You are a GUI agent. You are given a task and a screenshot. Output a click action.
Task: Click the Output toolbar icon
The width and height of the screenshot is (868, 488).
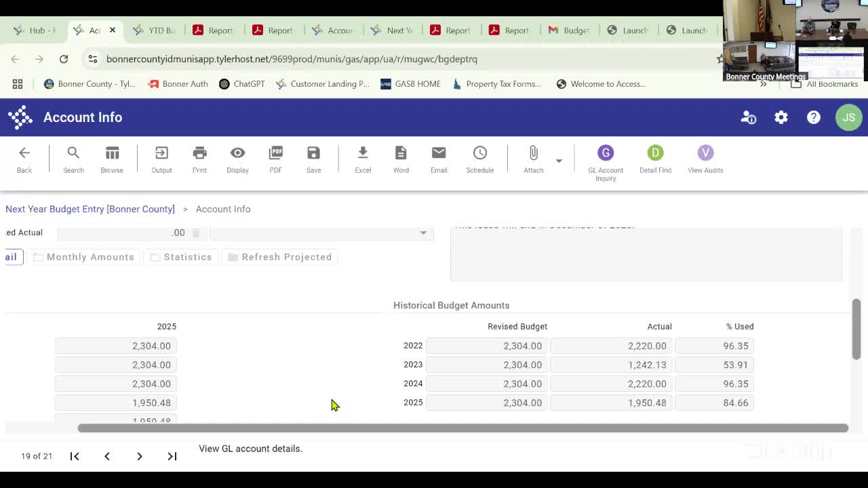161,159
